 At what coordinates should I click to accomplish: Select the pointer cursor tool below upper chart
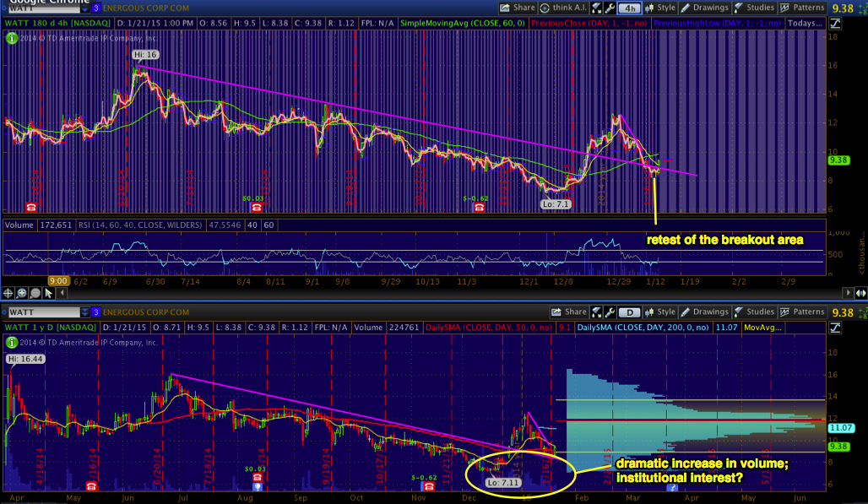coord(49,293)
